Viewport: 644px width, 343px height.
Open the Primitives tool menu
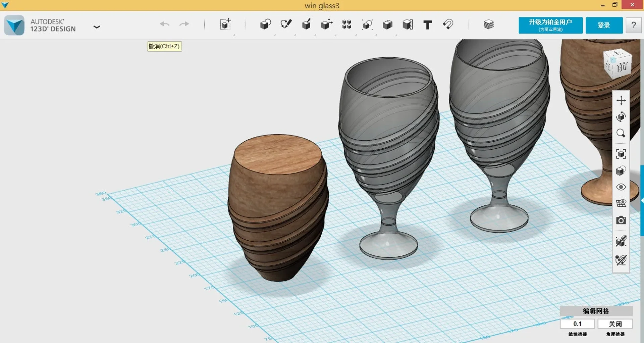pos(266,24)
